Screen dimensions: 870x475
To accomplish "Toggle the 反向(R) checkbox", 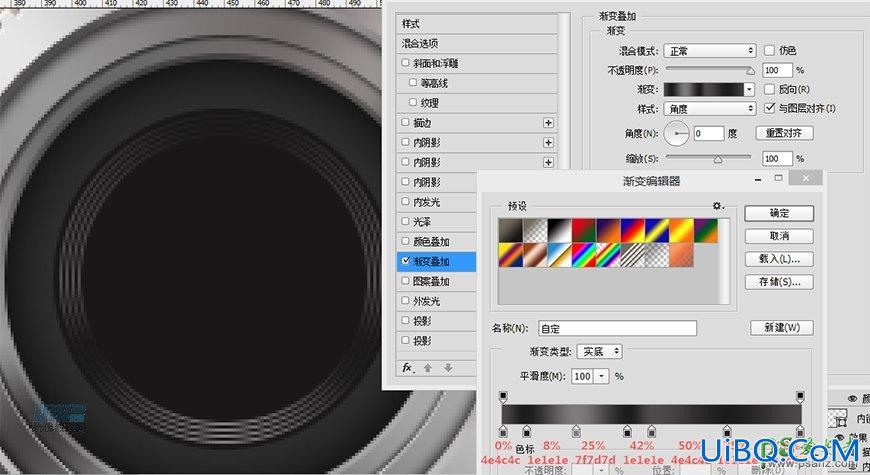I will click(769, 89).
